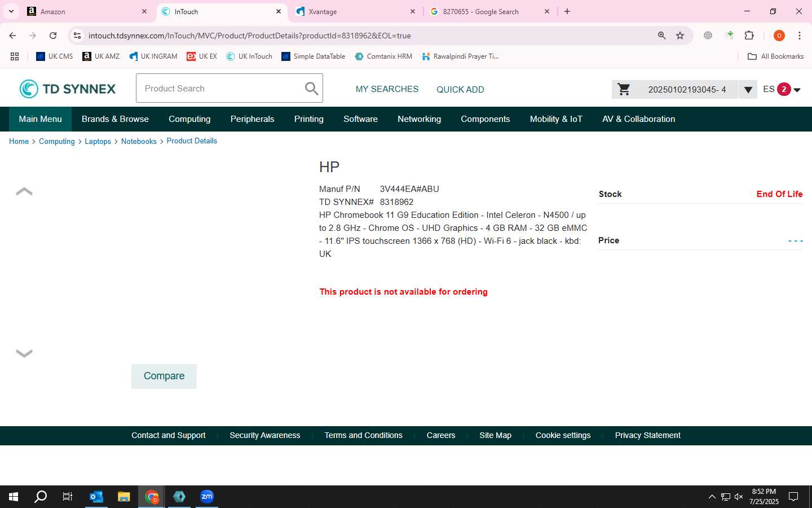Open File Explorer from the taskbar
Viewport: 812px width, 508px height.
click(124, 497)
